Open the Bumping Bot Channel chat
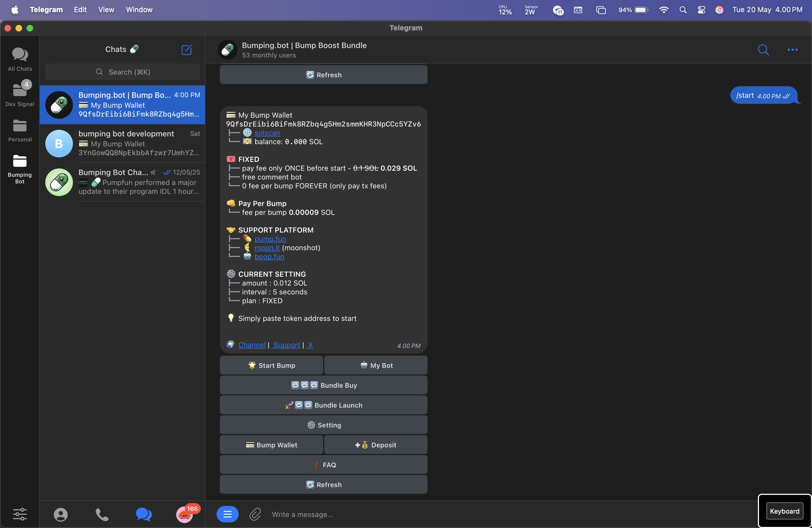 [122, 182]
